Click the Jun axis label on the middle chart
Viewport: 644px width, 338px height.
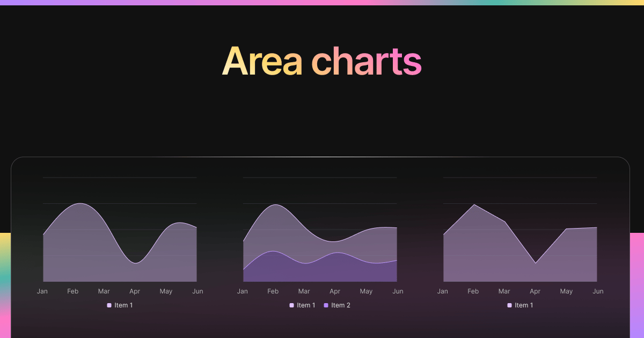[398, 291]
